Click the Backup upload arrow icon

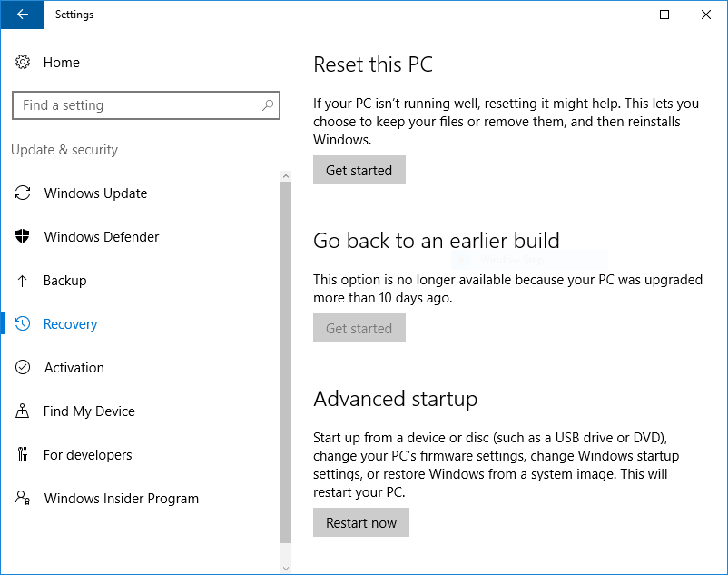coord(23,281)
